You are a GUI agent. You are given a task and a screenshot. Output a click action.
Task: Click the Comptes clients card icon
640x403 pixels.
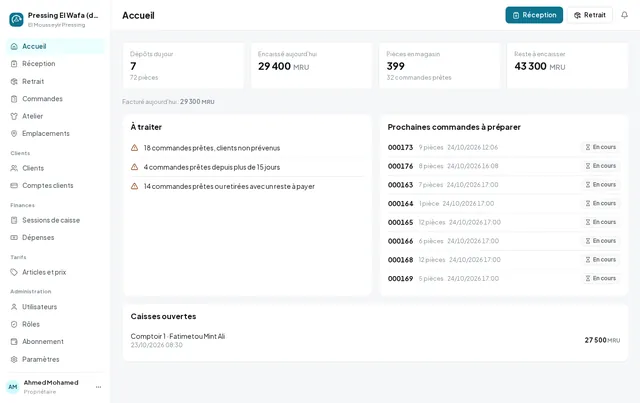(x=14, y=185)
